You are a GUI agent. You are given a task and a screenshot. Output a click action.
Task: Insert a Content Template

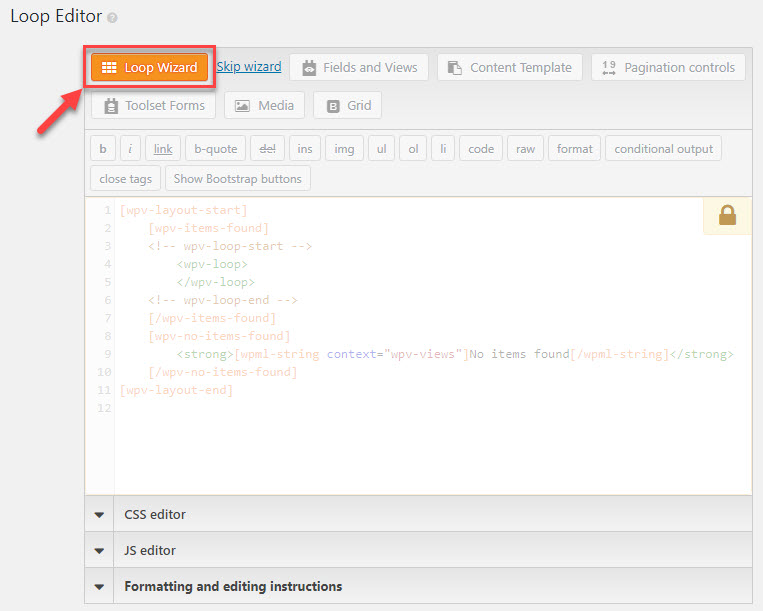click(509, 67)
